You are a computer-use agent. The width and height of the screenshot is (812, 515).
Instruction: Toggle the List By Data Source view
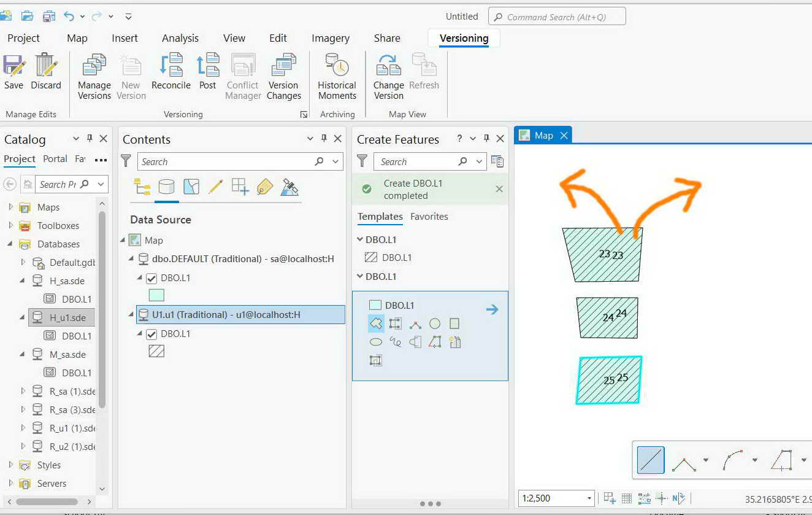pyautogui.click(x=166, y=187)
